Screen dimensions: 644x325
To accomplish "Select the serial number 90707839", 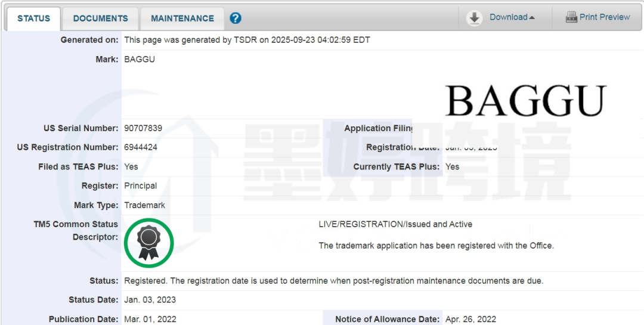I will pos(143,128).
